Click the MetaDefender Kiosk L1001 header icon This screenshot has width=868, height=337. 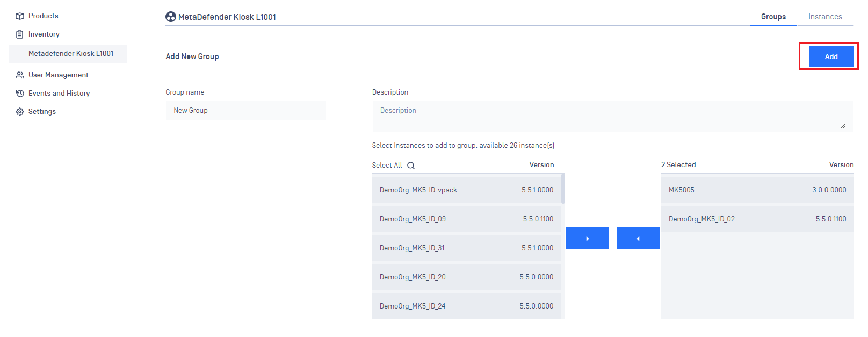coord(171,17)
